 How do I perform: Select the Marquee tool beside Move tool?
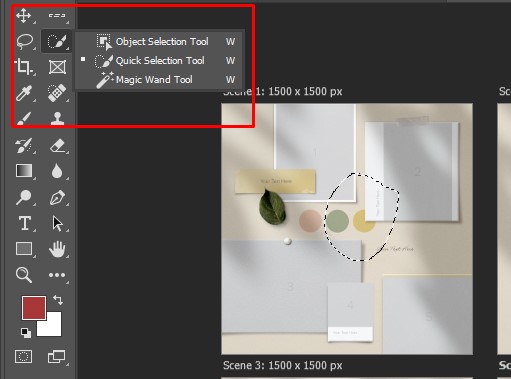(x=57, y=16)
